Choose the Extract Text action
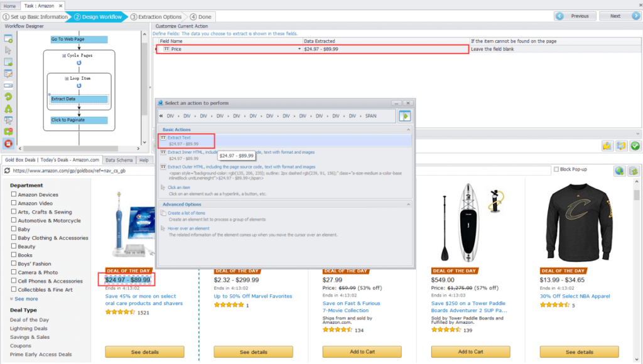 click(x=179, y=137)
